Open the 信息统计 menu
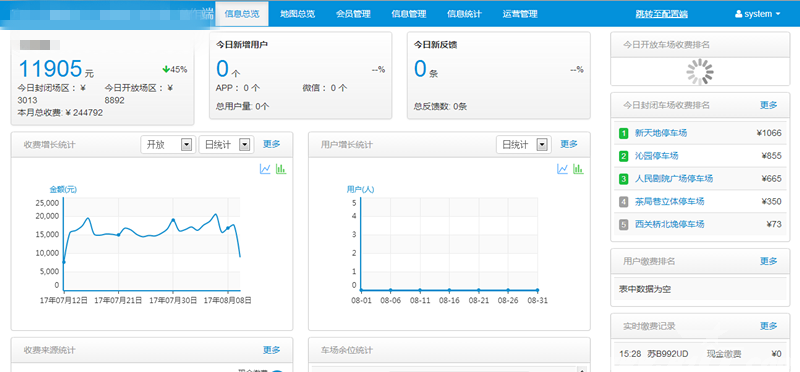 464,14
